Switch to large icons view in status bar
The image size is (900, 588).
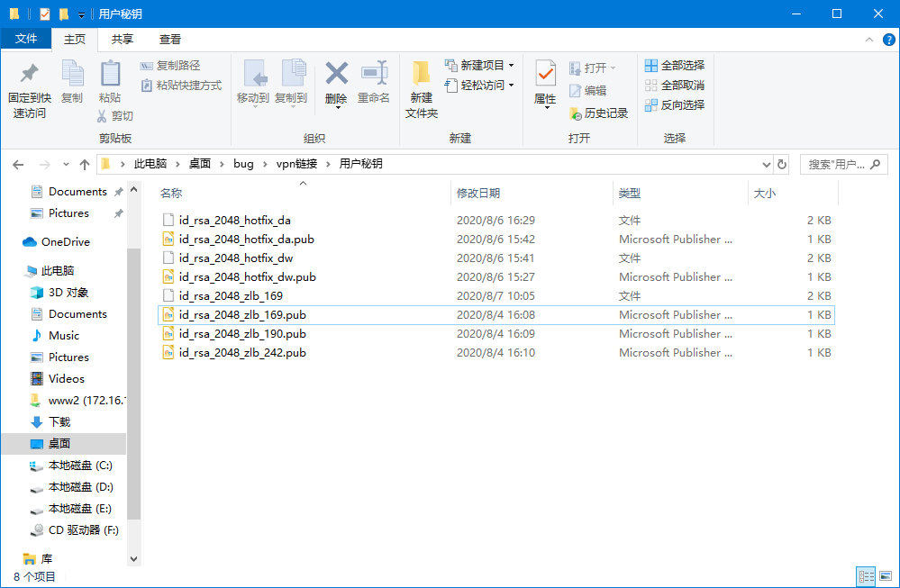pos(886,576)
